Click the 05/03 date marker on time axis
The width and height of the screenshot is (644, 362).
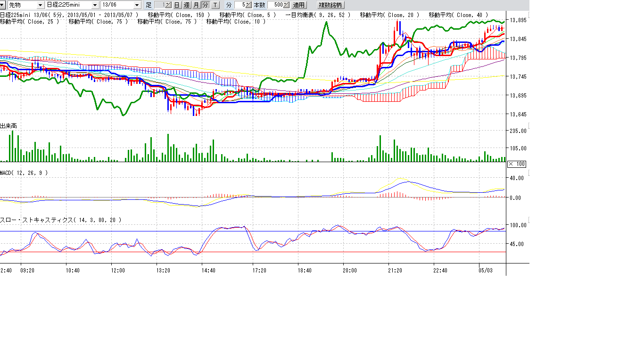point(486,271)
